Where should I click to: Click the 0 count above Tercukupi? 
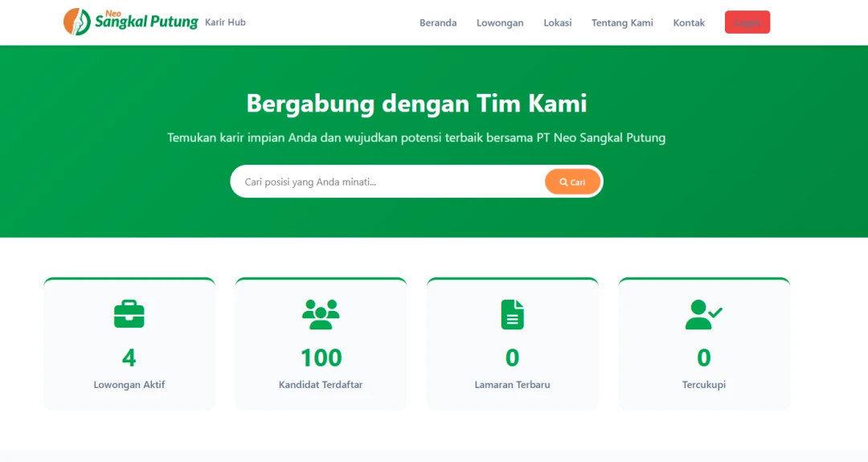703,358
